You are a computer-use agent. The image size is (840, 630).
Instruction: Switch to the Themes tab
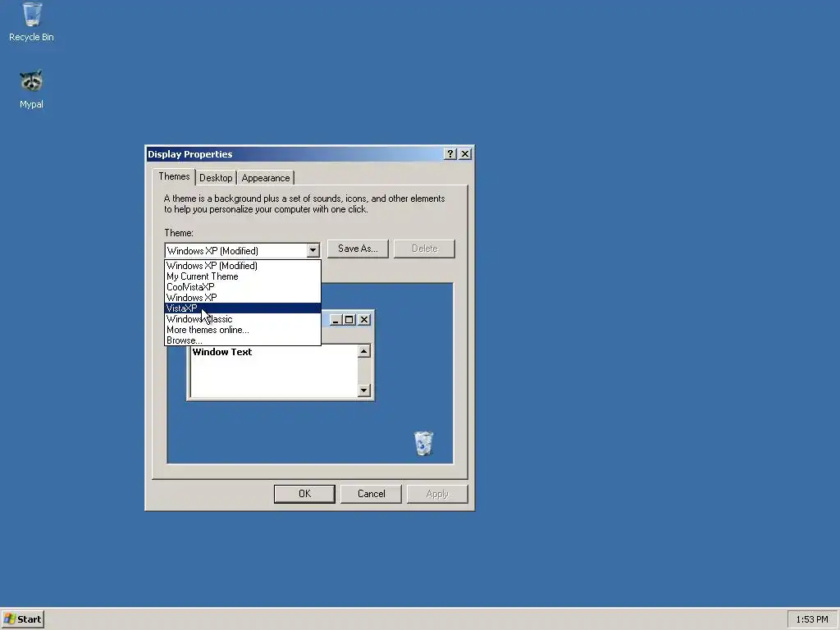coord(174,177)
